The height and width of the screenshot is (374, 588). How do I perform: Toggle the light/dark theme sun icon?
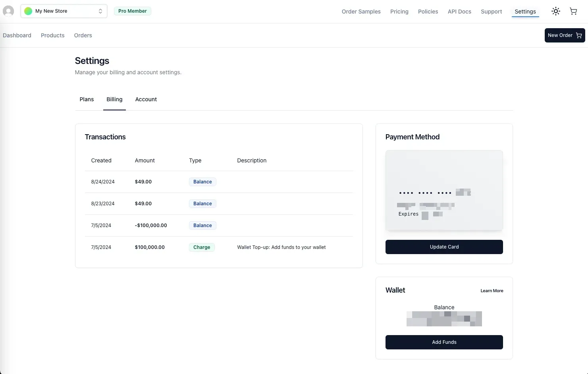click(x=555, y=11)
